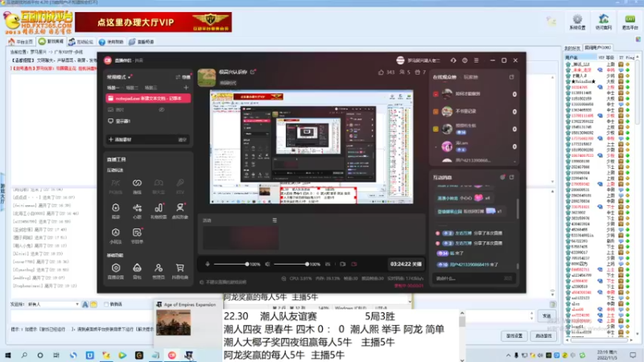The width and height of the screenshot is (644, 362).
Task: Select the display 1 source row
Action: coord(148,121)
